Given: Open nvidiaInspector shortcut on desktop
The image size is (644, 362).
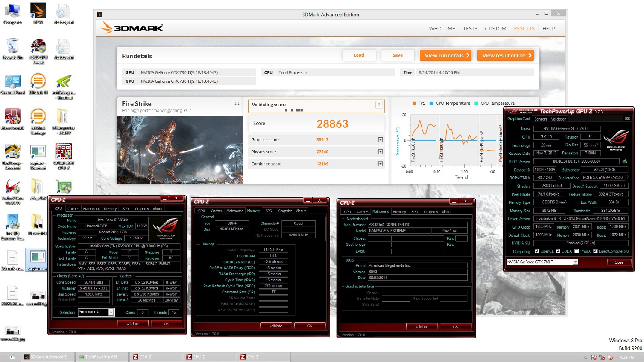Looking at the screenshot, I should (64, 87).
